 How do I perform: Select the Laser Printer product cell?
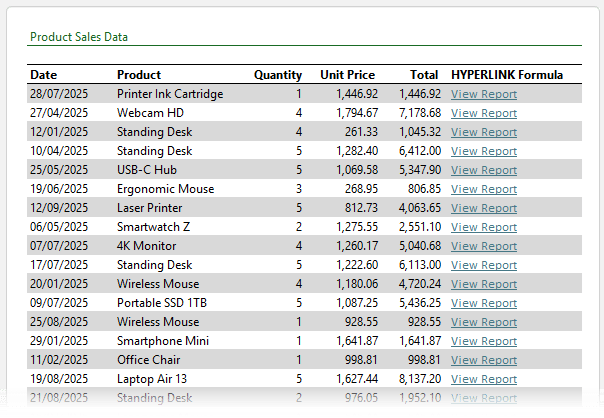149,208
